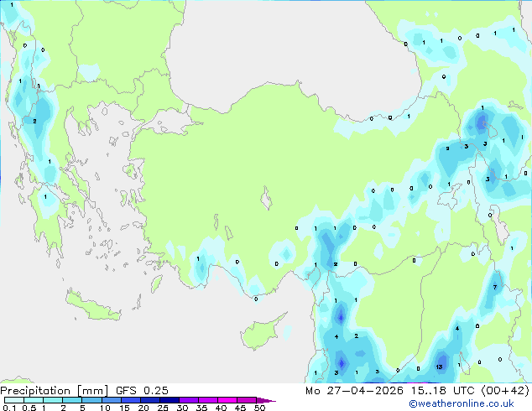Click the legend label '20'

[x=143, y=408]
